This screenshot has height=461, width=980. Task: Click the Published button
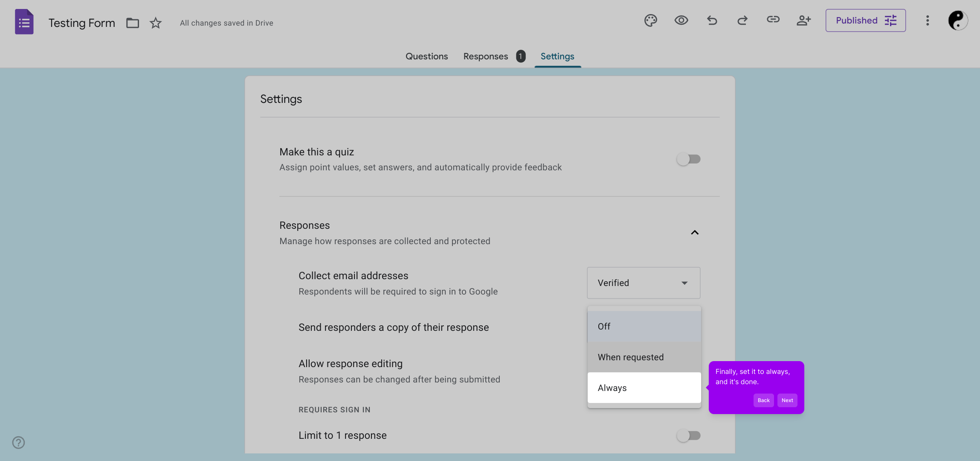865,20
